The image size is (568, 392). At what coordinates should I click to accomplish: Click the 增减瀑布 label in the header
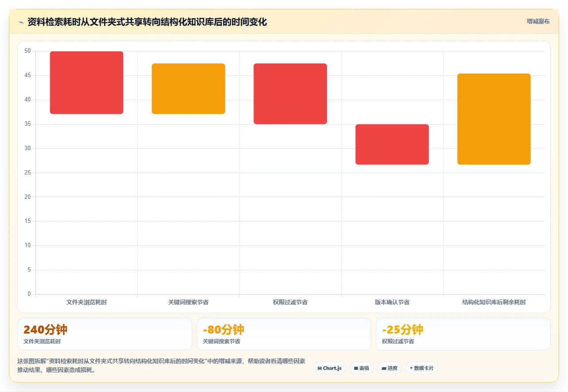[538, 21]
